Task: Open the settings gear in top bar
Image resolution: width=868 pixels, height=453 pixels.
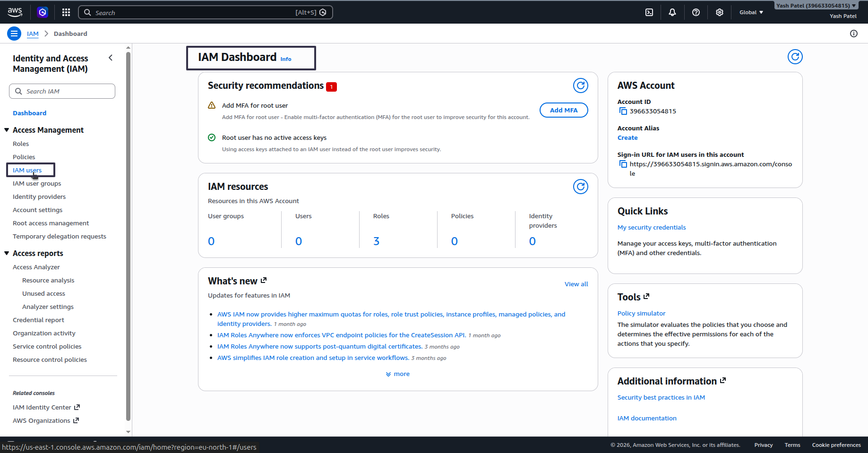Action: [x=720, y=12]
